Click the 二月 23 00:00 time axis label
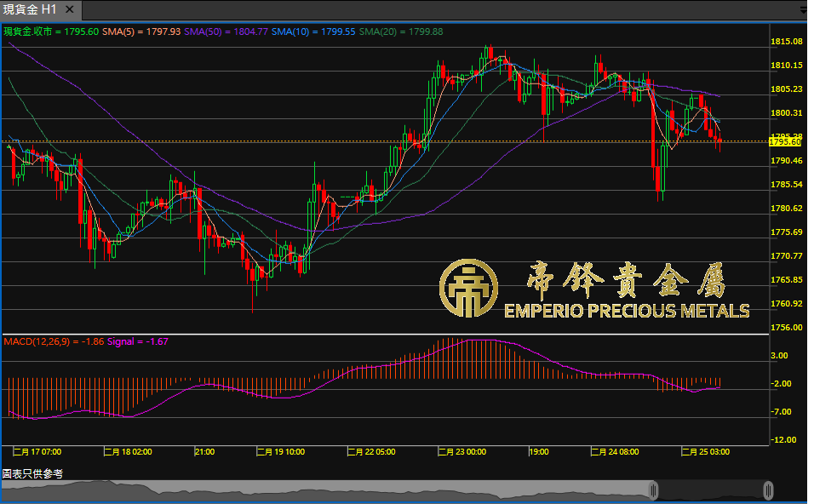 [461, 452]
